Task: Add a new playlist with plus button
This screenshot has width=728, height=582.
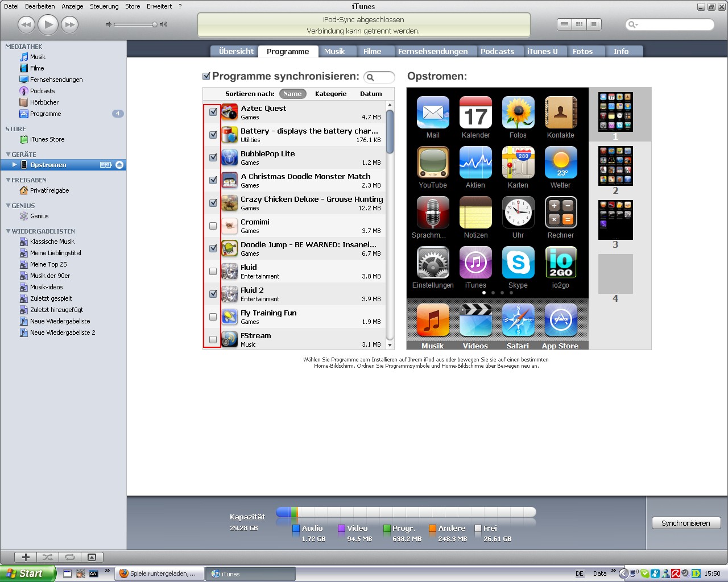Action: [x=26, y=557]
